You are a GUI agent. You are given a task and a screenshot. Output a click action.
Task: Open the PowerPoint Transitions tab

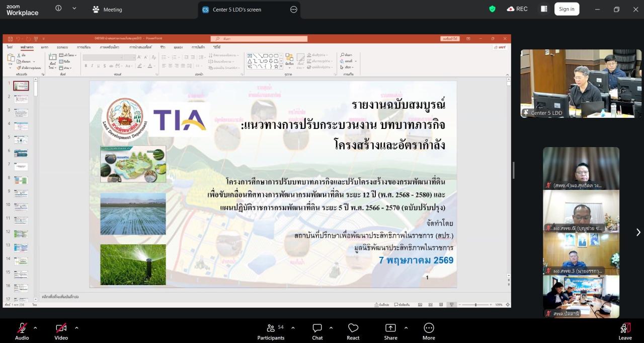pyautogui.click(x=84, y=47)
